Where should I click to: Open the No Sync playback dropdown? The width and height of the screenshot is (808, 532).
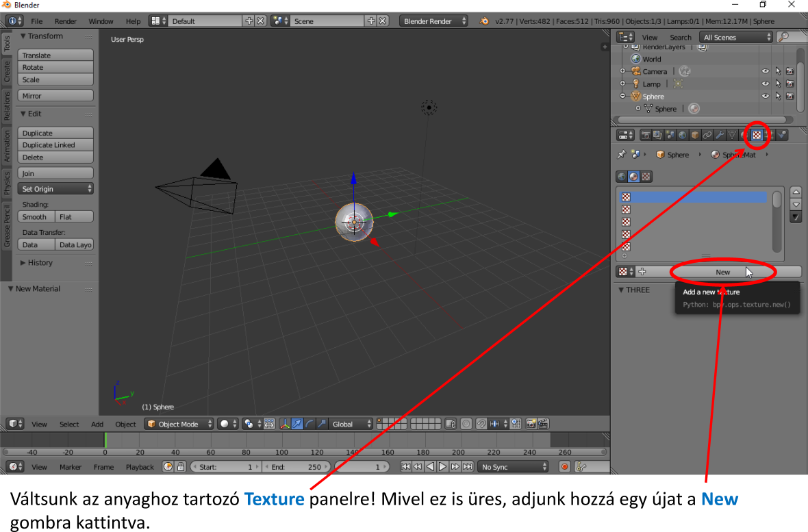coord(514,467)
